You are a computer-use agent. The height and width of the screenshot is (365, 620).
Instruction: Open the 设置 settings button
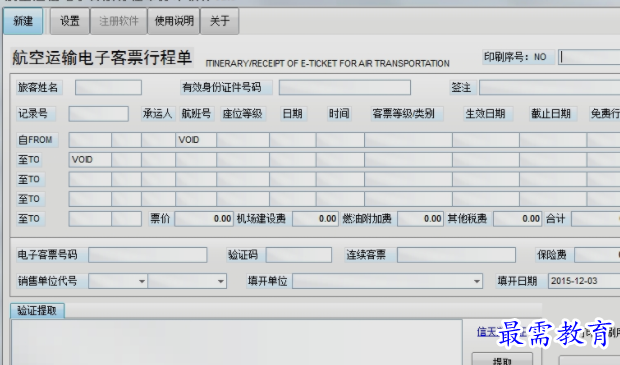pos(70,21)
